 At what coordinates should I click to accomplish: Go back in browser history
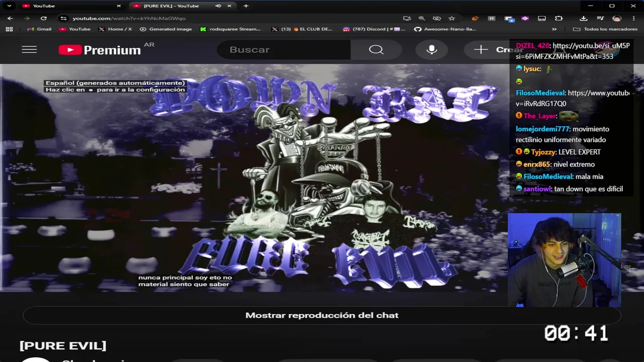point(10,18)
